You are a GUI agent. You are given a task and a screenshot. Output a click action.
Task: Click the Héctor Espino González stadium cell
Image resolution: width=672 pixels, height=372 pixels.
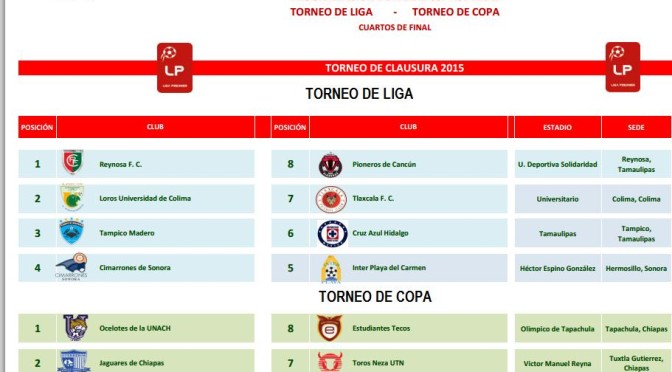[x=558, y=268]
